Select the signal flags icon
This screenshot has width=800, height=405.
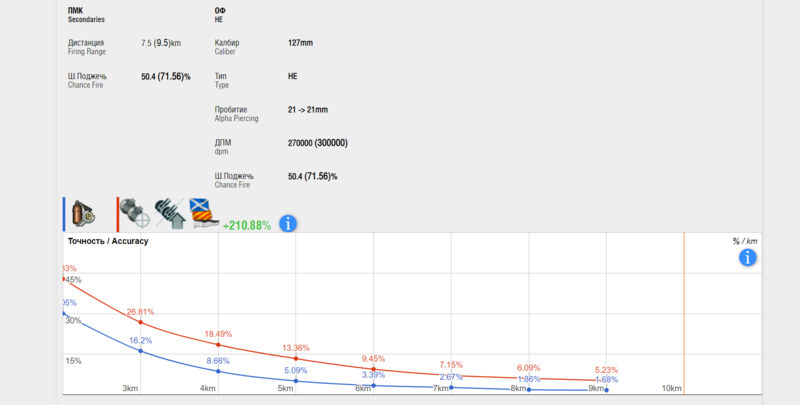coord(204,213)
